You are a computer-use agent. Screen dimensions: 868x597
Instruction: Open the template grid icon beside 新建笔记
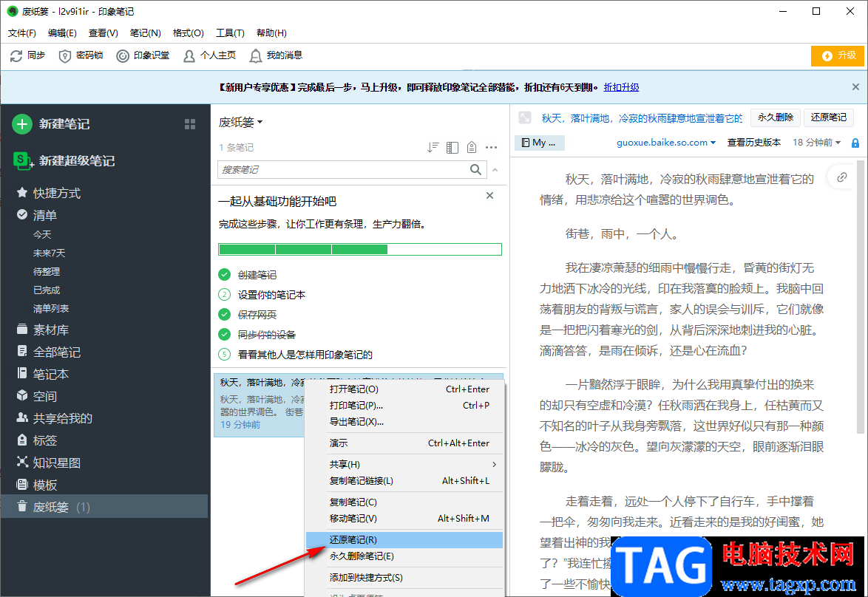tap(190, 124)
